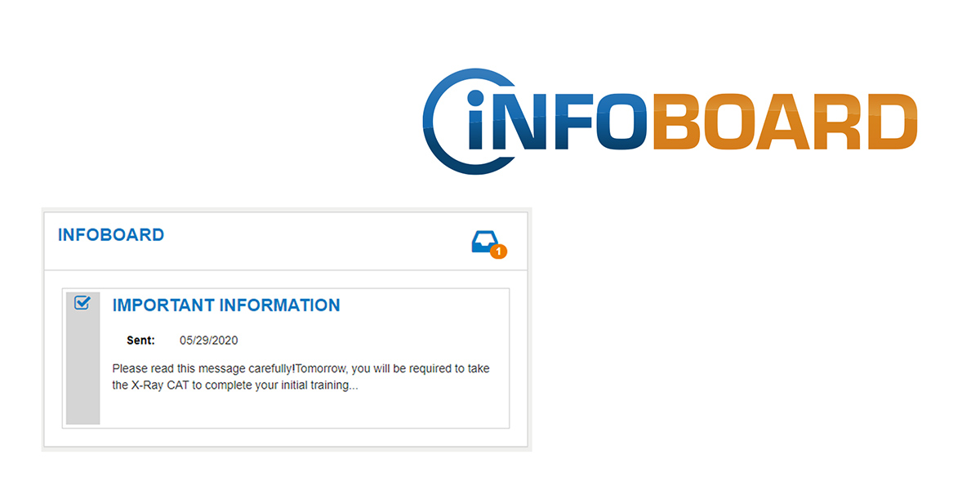Open the inbox tray icon
Image resolution: width=980 pixels, height=490 pixels.
click(484, 243)
